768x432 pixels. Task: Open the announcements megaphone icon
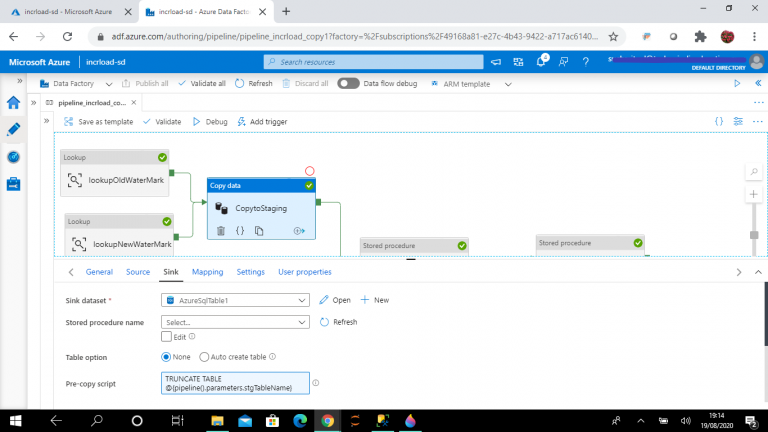coord(496,62)
